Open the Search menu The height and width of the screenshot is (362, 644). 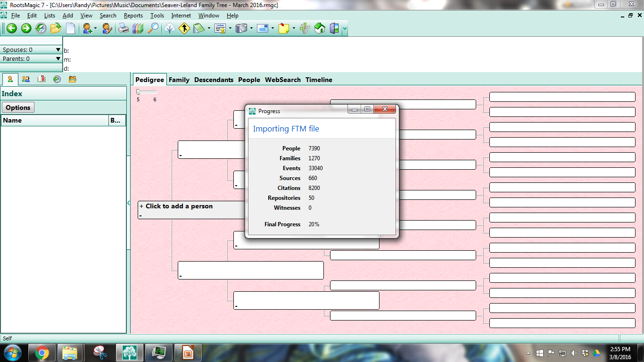click(x=108, y=16)
